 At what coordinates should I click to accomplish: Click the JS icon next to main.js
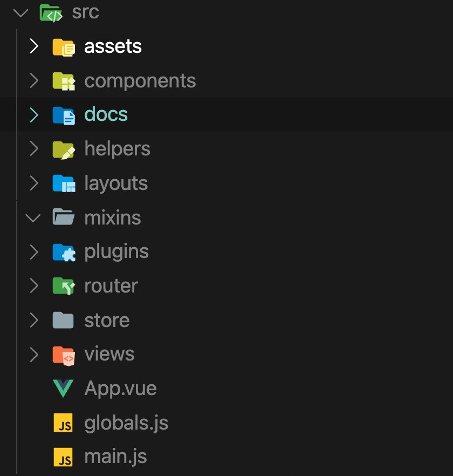63,456
